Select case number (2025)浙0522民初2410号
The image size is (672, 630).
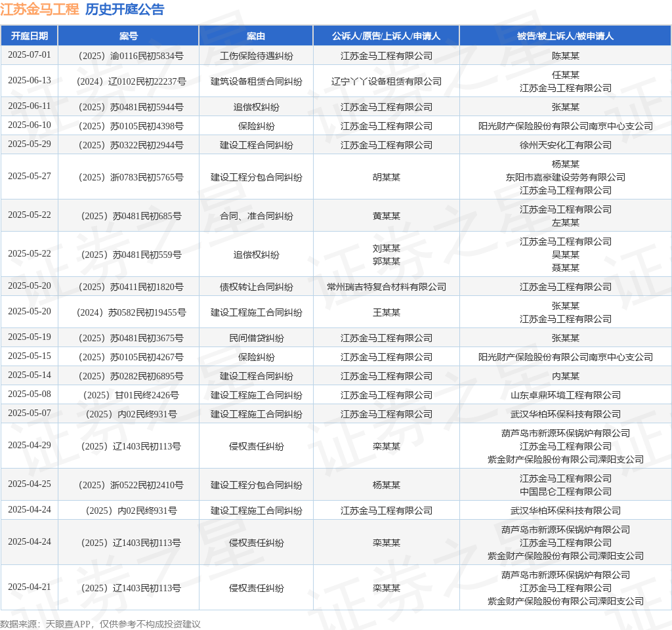(x=131, y=485)
